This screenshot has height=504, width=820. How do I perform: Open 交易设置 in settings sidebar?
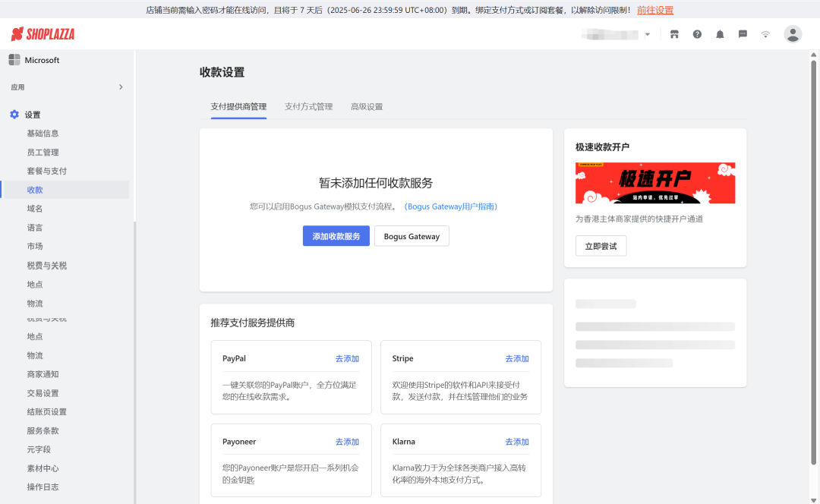(43, 393)
